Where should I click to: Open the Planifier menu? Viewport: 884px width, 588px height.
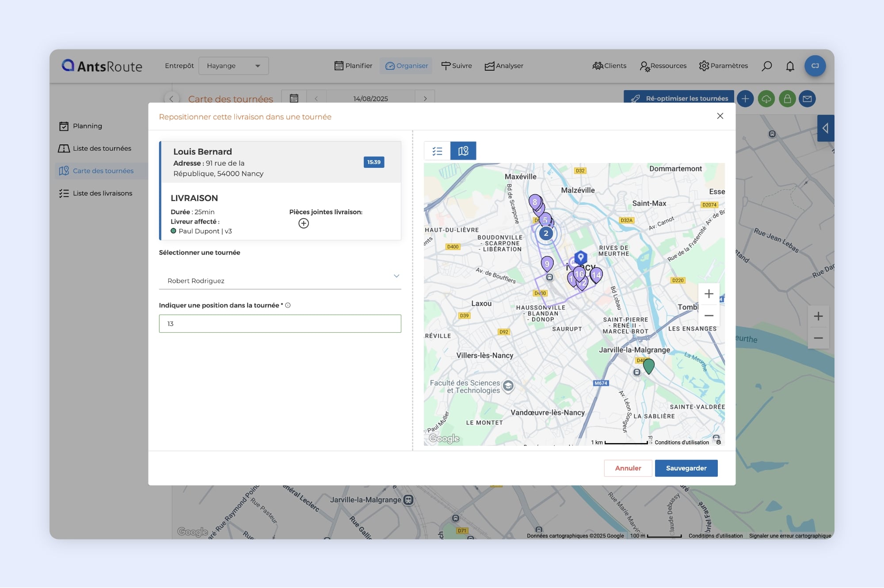click(x=353, y=66)
